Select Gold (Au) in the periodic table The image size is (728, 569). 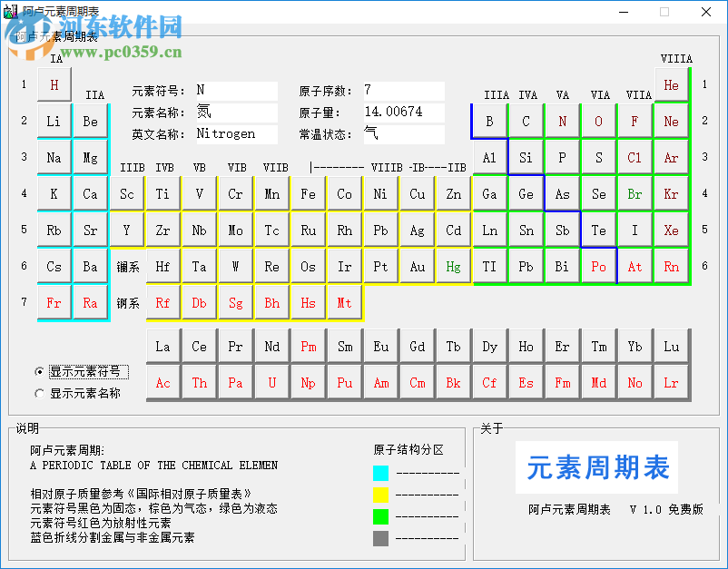point(417,266)
